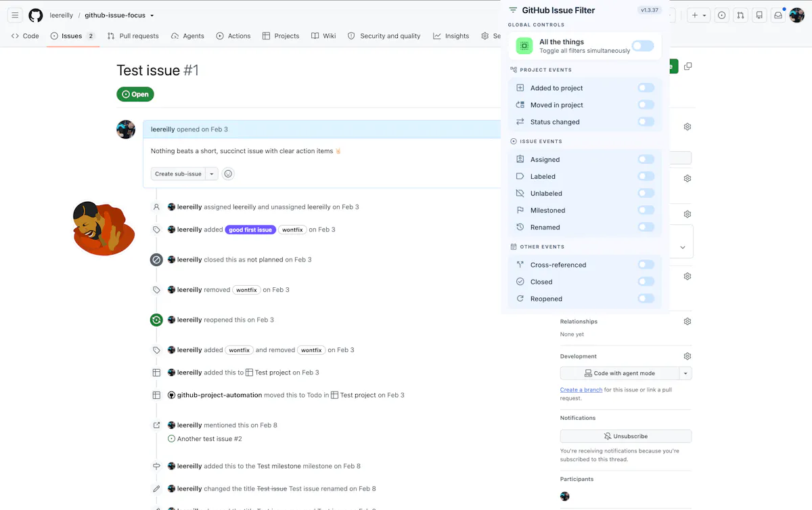Open the Relationships settings gear icon
The height and width of the screenshot is (510, 812).
coord(687,322)
